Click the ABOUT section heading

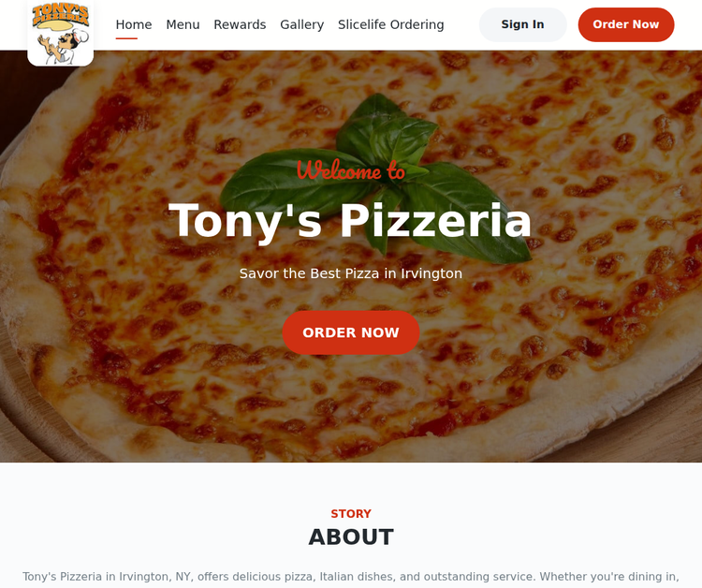[x=351, y=537]
